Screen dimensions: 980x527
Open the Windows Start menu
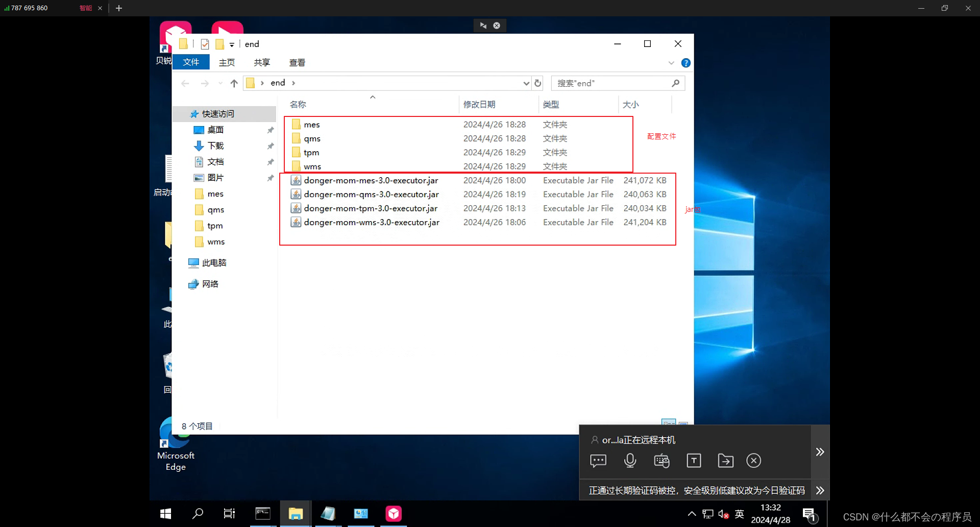click(x=165, y=514)
